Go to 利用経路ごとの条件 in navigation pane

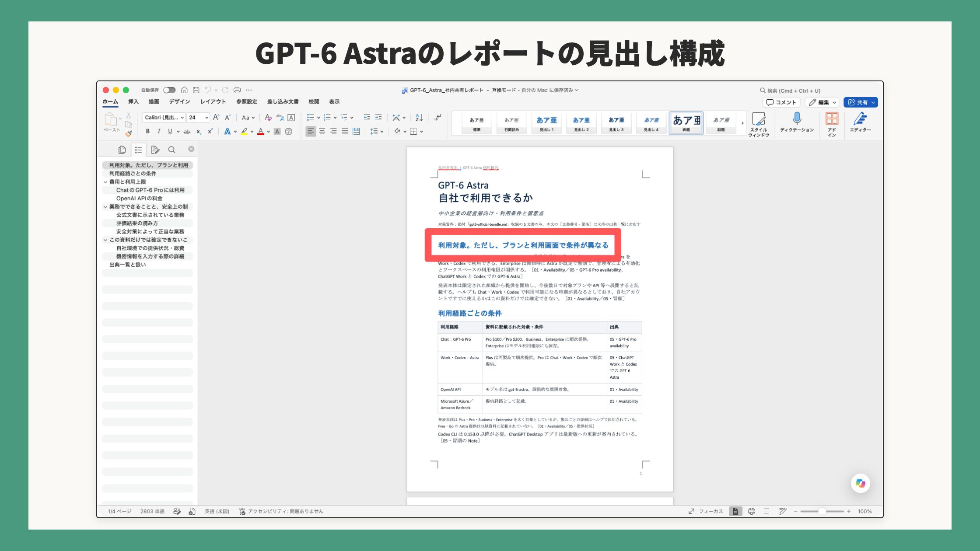(x=147, y=174)
